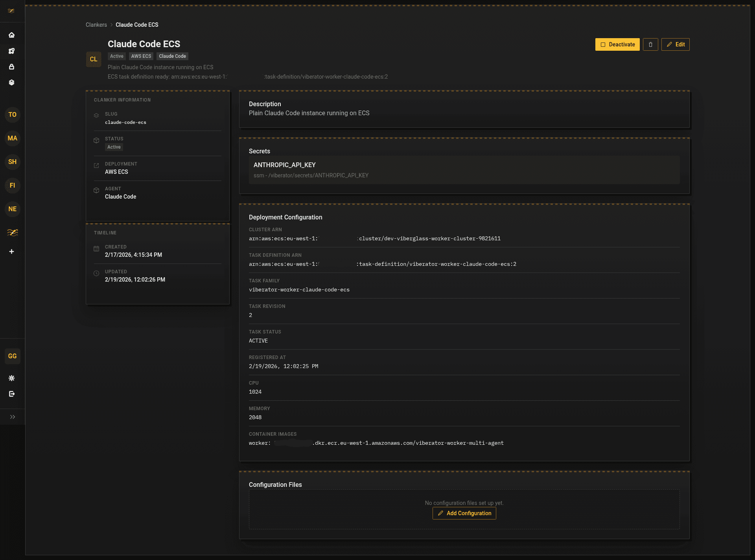Screen dimensions: 755x560
Task: Open the GG account avatar
Action: click(13, 356)
